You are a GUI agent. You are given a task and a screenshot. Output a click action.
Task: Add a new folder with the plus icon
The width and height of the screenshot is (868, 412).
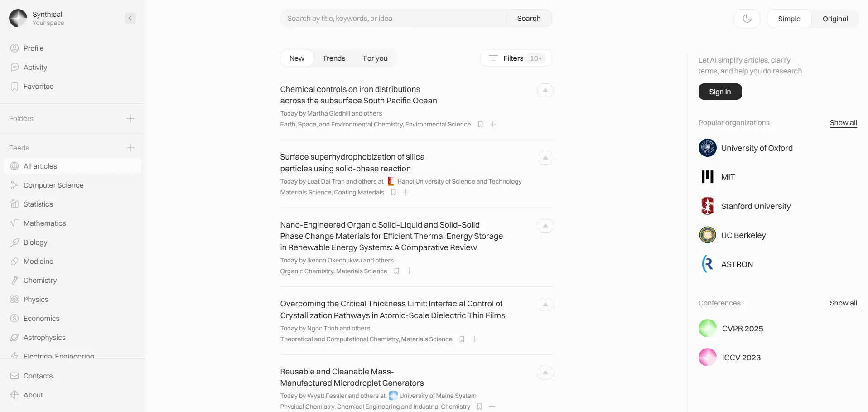coord(130,118)
